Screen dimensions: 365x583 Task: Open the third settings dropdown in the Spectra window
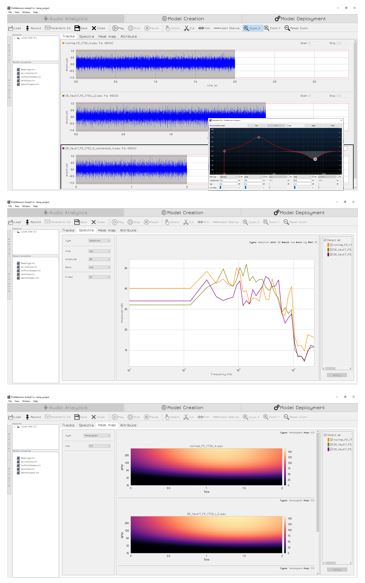pyautogui.click(x=99, y=259)
